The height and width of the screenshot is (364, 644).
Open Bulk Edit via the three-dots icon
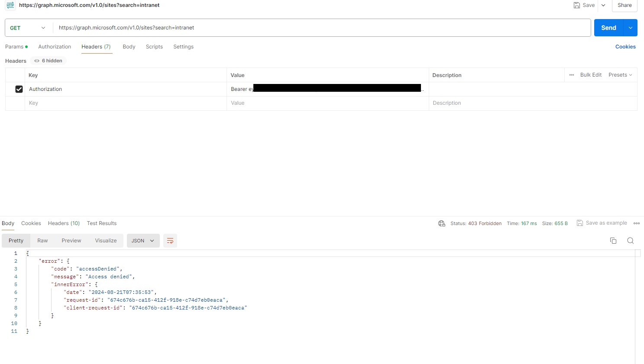tap(572, 74)
